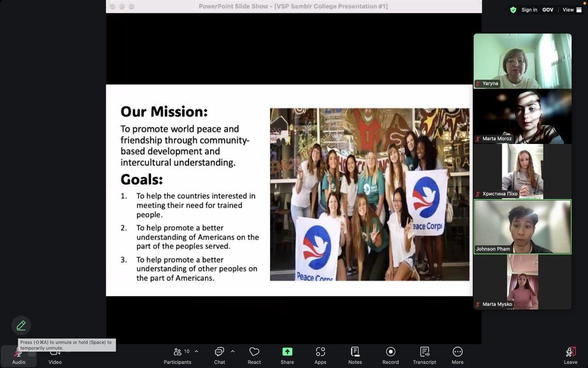
Task: Click the unmute shortcut tooltip
Action: (67, 345)
